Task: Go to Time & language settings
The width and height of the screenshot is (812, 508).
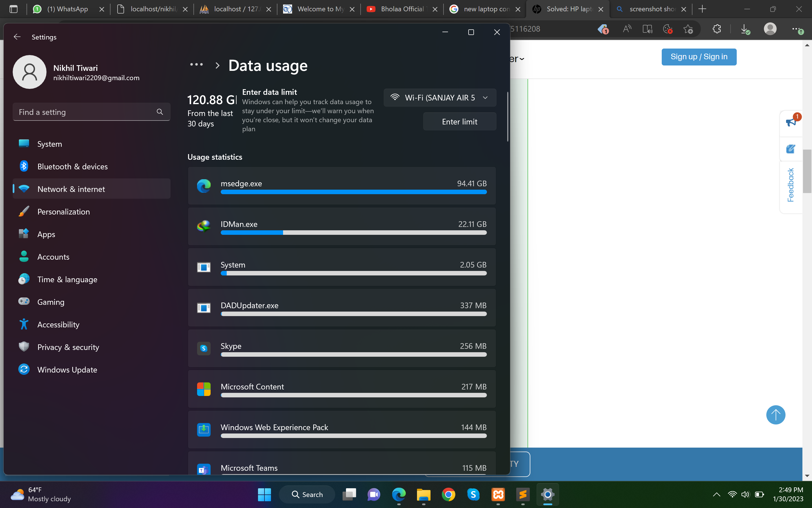Action: [x=91, y=279]
